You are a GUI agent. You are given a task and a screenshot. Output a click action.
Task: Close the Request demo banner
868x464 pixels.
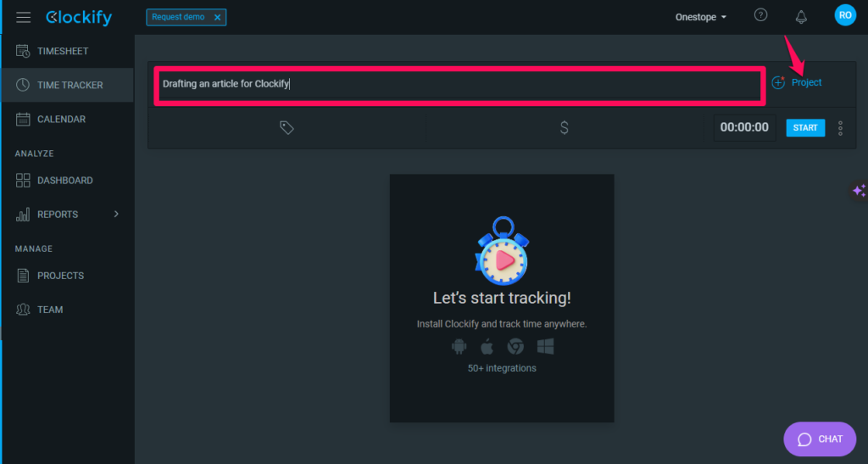click(x=218, y=17)
